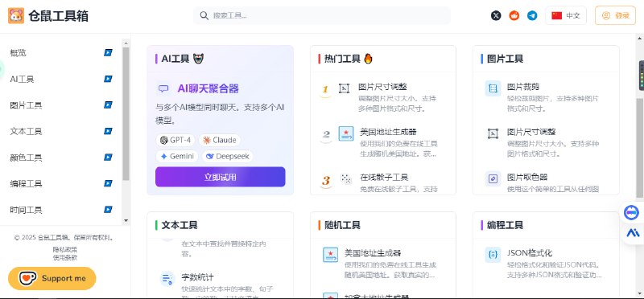
Task: Click the 时间工具 sidebar arrow icon
Action: (x=108, y=210)
